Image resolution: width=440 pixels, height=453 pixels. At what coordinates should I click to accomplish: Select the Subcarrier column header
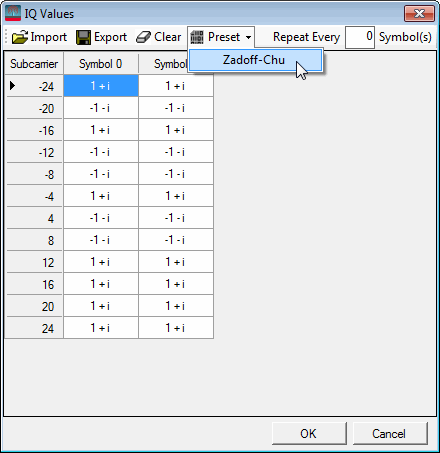[34, 63]
